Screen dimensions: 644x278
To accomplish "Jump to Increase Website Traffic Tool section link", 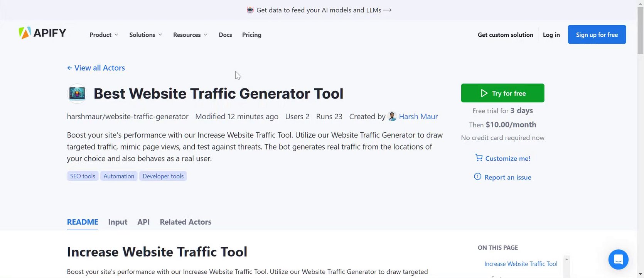I will [x=521, y=264].
